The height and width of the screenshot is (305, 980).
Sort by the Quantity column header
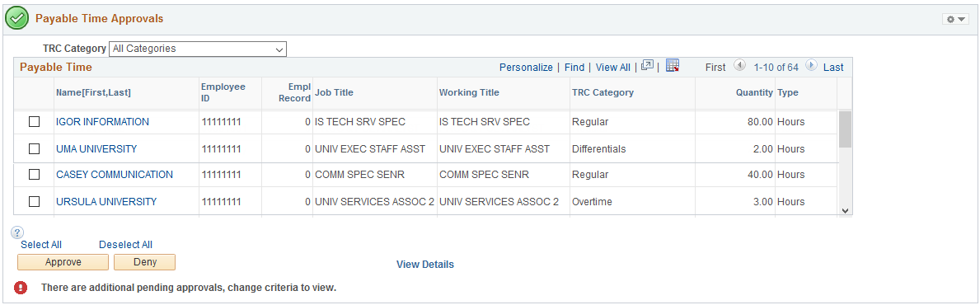click(753, 92)
